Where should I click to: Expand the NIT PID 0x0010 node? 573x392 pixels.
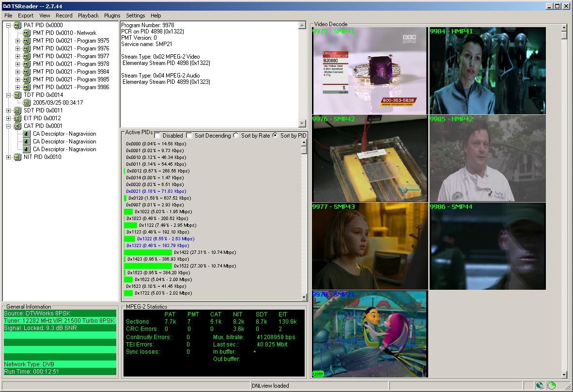coord(8,157)
